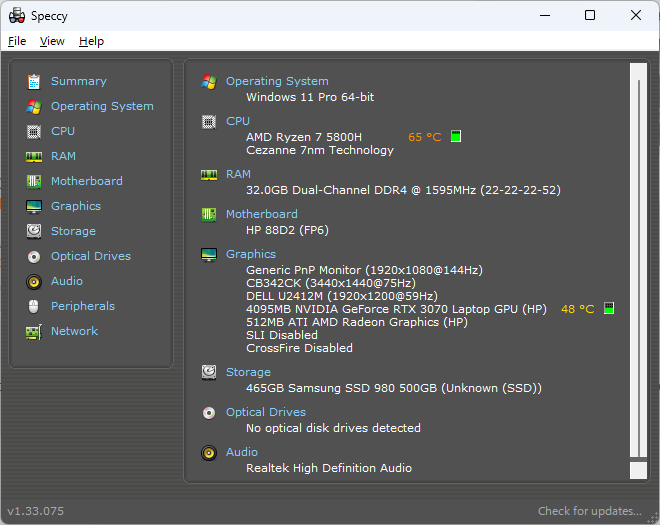Click the Storage drive icon in summary panel
This screenshot has width=660, height=525.
click(x=209, y=372)
